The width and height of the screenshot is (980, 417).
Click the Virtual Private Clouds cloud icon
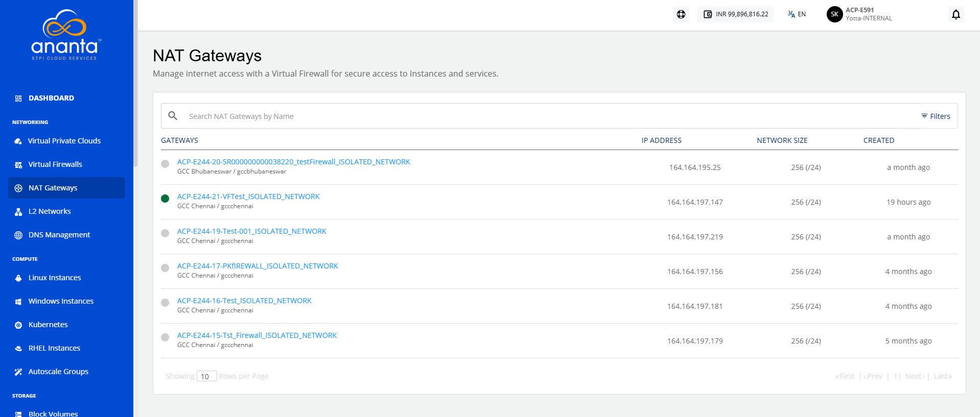tap(18, 141)
